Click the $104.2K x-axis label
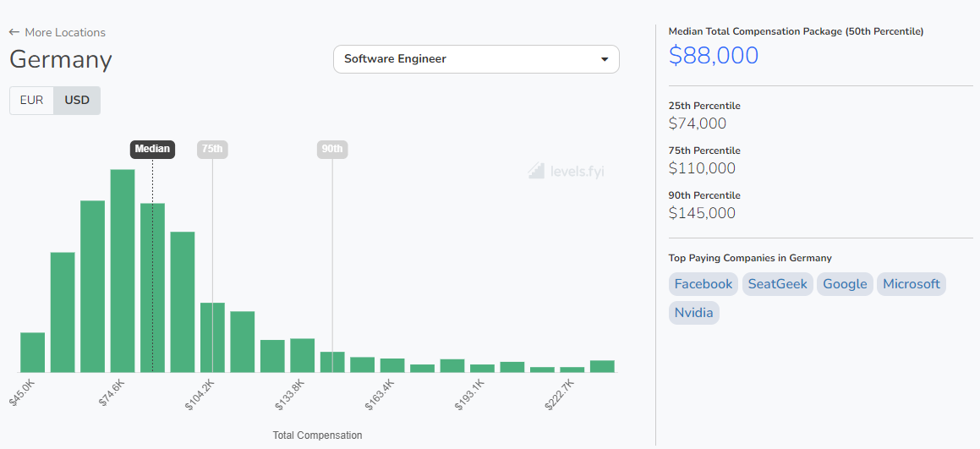Image resolution: width=980 pixels, height=449 pixels. [x=201, y=394]
